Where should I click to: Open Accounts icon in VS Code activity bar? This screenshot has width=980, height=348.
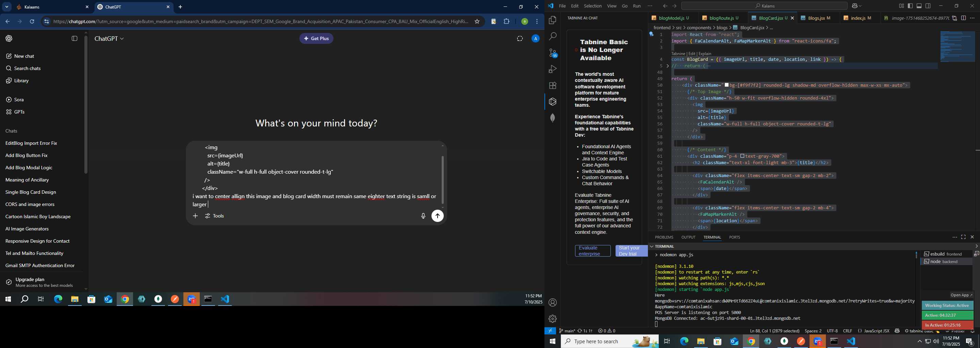552,303
